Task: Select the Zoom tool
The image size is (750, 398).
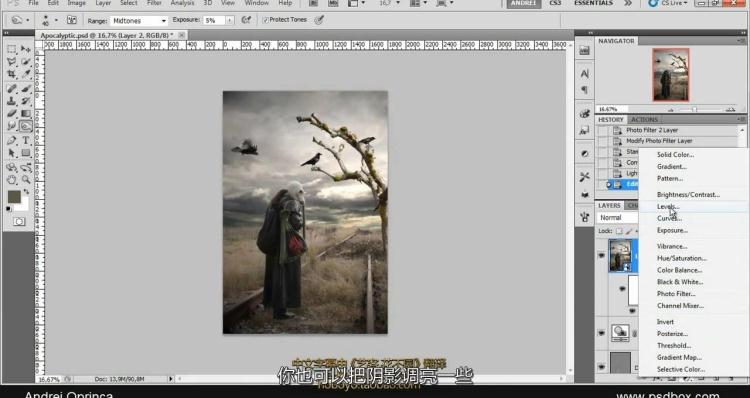Action: (26, 180)
